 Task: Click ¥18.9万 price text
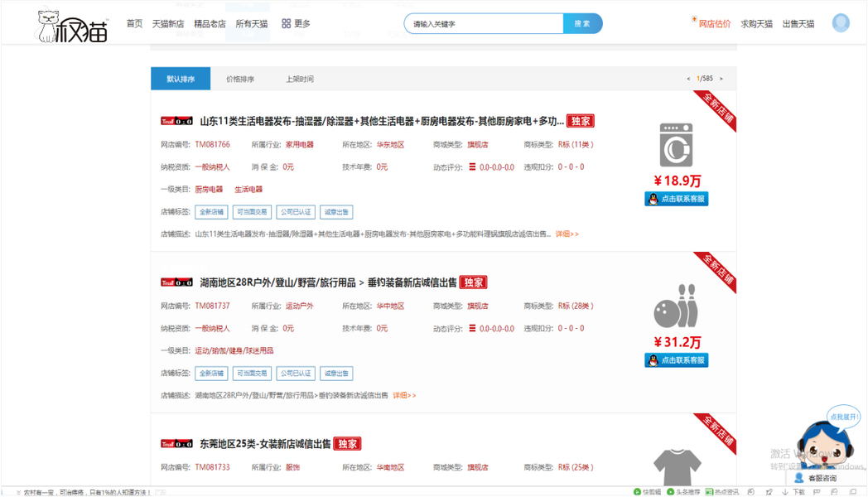[x=677, y=181]
